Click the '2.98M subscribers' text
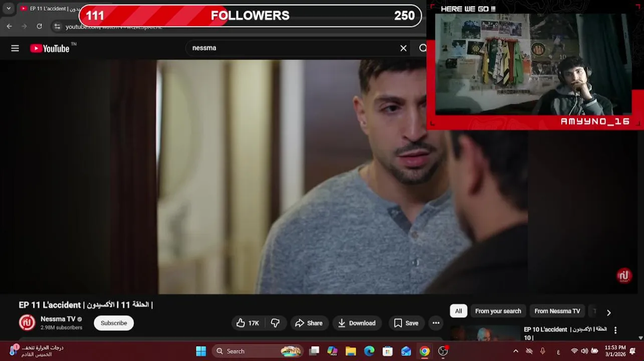 click(61, 327)
